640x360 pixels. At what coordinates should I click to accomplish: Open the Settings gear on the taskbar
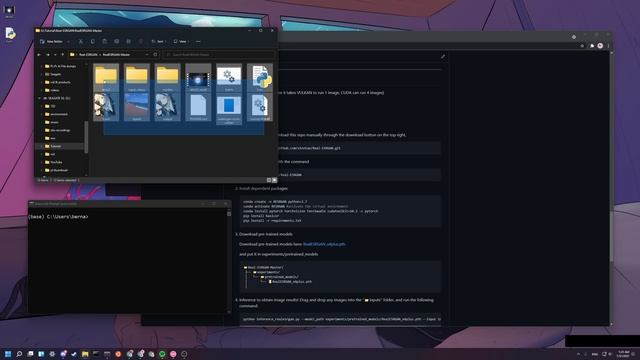tap(52, 354)
